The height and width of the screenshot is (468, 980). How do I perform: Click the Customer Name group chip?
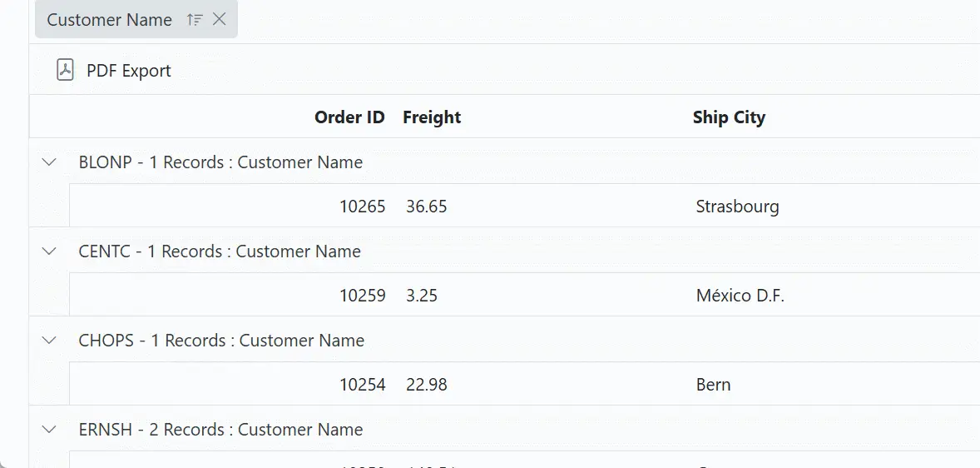109,20
